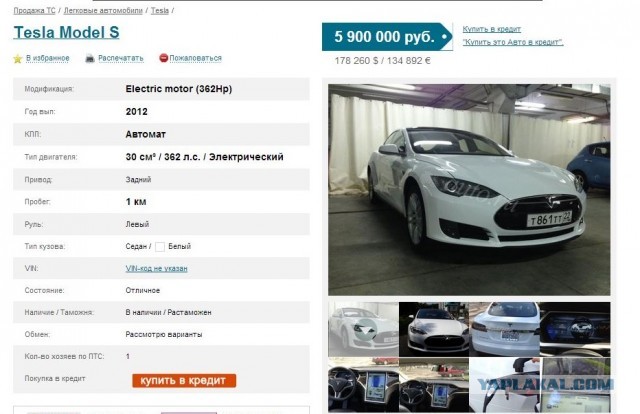This screenshot has width=640, height=414.
Task: Open the Tesla breadcrumb link
Action: (160, 11)
